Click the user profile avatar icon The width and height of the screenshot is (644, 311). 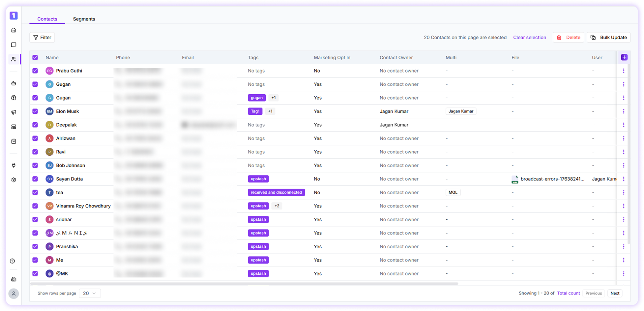tap(14, 294)
